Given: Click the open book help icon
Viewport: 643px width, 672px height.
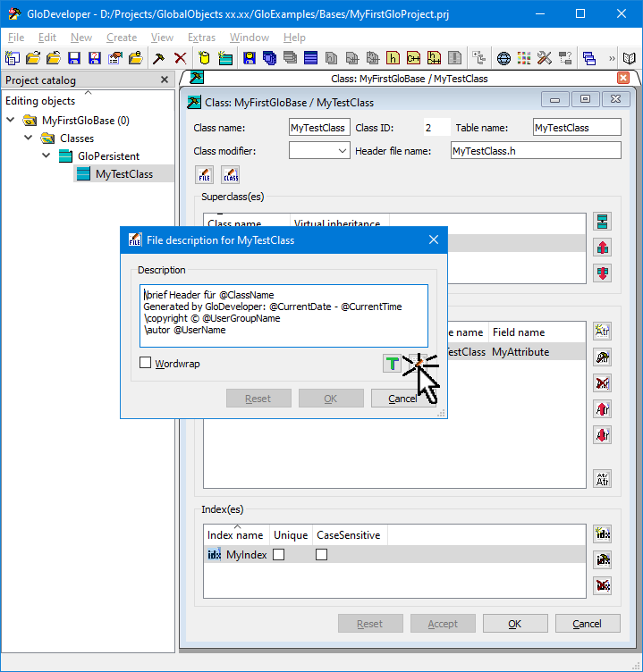Looking at the screenshot, I should (630, 58).
